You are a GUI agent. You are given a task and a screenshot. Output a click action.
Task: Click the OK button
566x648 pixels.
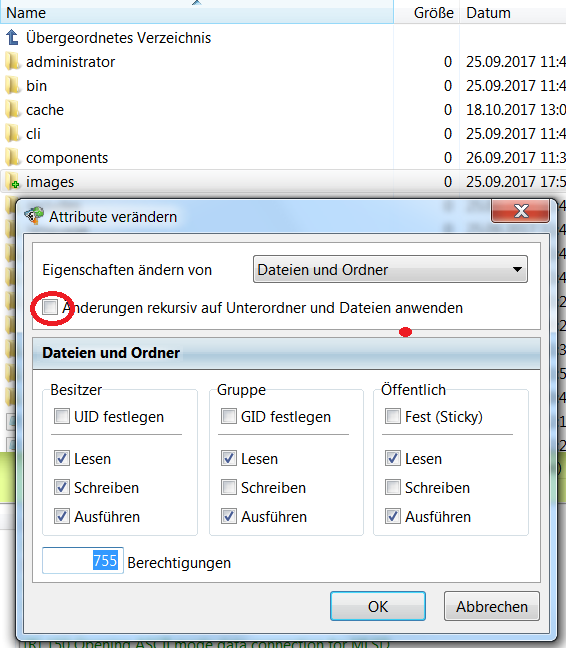pos(378,606)
